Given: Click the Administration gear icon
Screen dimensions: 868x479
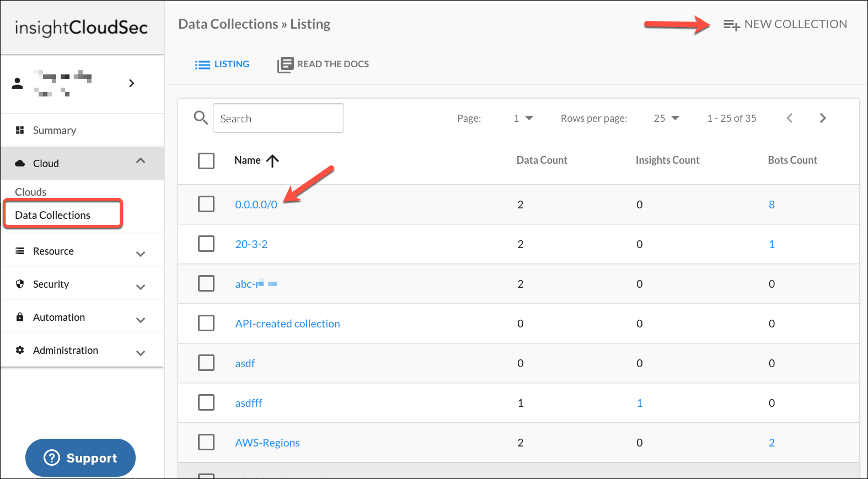Looking at the screenshot, I should (x=20, y=350).
